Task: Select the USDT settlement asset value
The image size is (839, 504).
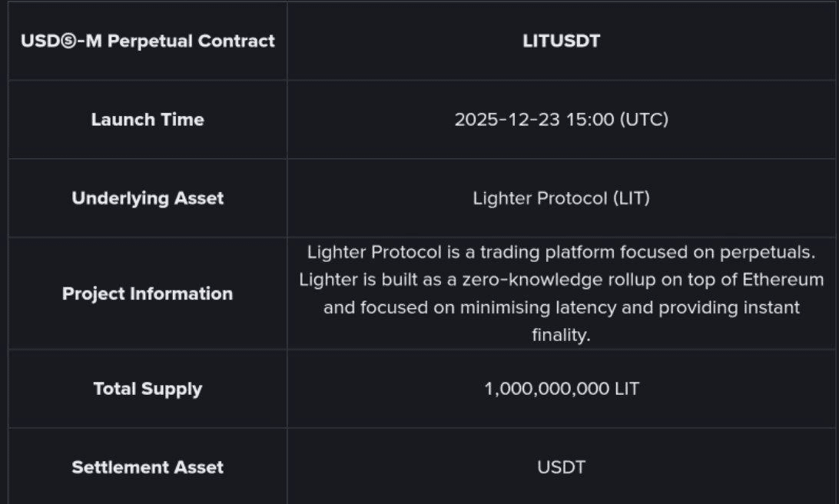Action: tap(561, 467)
